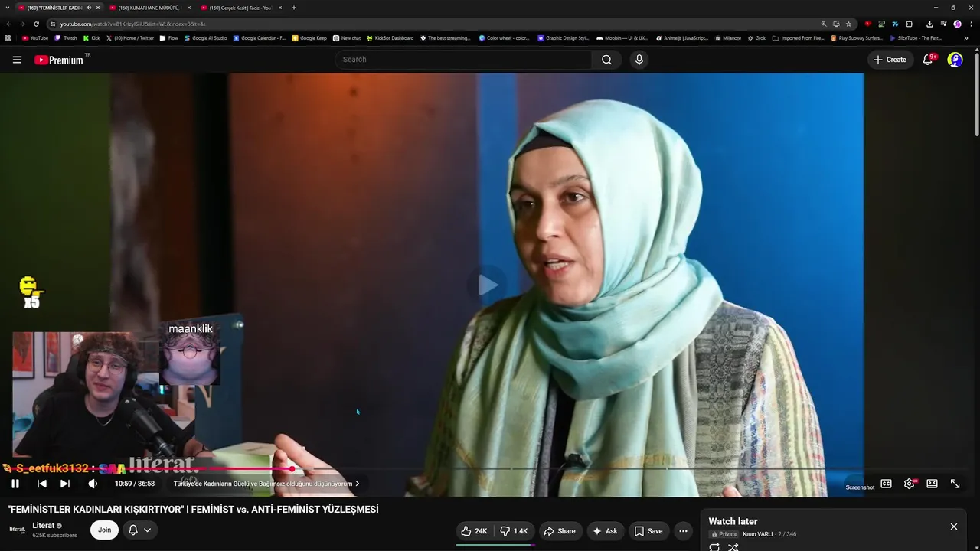
Task: Open the browser extensions puzzle icon
Action: pos(910,24)
